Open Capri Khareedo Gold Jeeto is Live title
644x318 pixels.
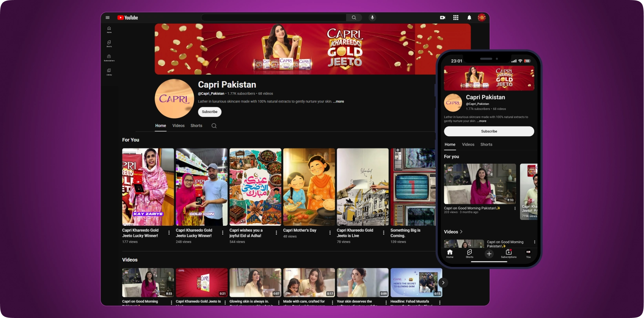tap(355, 233)
